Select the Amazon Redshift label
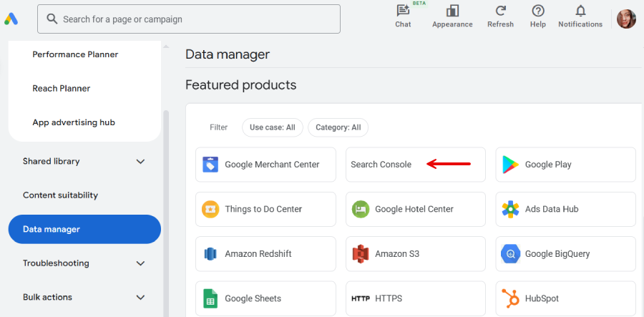 pyautogui.click(x=258, y=254)
